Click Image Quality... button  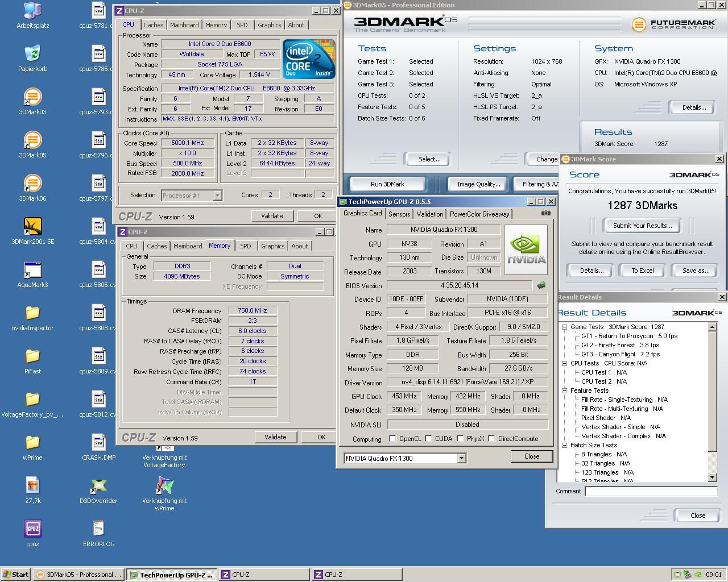pos(478,184)
